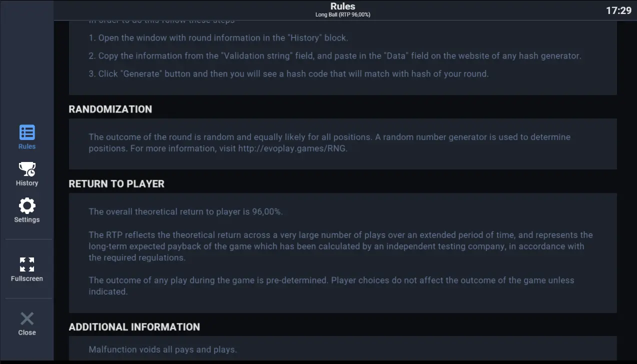The width and height of the screenshot is (637, 364).
Task: Click the RANDOMIZATION section heading
Action: (x=110, y=109)
